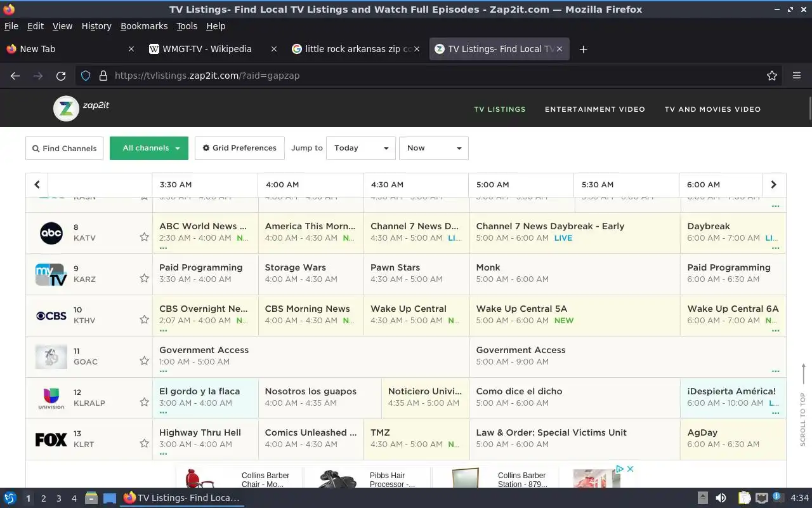The width and height of the screenshot is (812, 508).
Task: Click the Find Channels search button
Action: (65, 148)
